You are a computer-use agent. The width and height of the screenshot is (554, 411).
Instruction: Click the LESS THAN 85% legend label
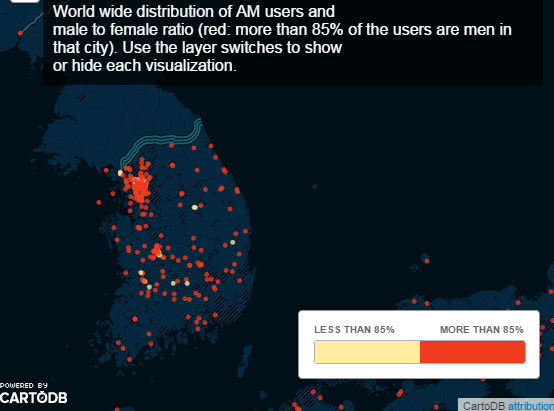click(x=354, y=330)
